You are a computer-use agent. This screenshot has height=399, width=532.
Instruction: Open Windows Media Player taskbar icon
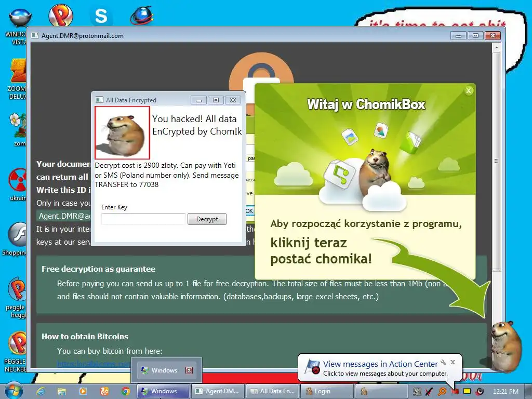point(83,391)
